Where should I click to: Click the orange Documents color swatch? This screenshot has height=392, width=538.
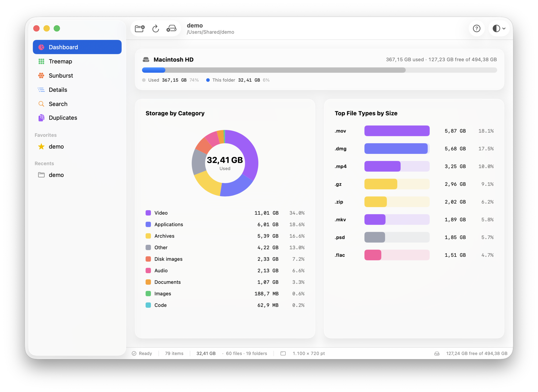[x=148, y=282]
